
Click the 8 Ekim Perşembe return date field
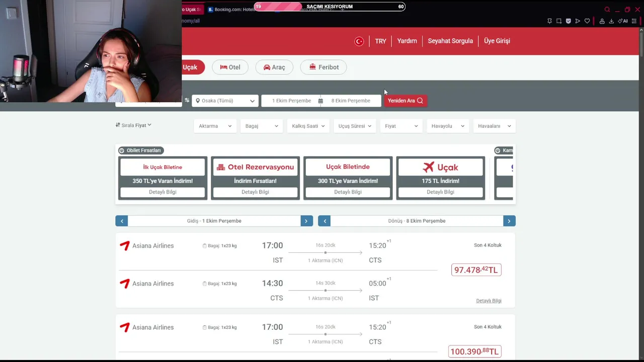pyautogui.click(x=351, y=101)
